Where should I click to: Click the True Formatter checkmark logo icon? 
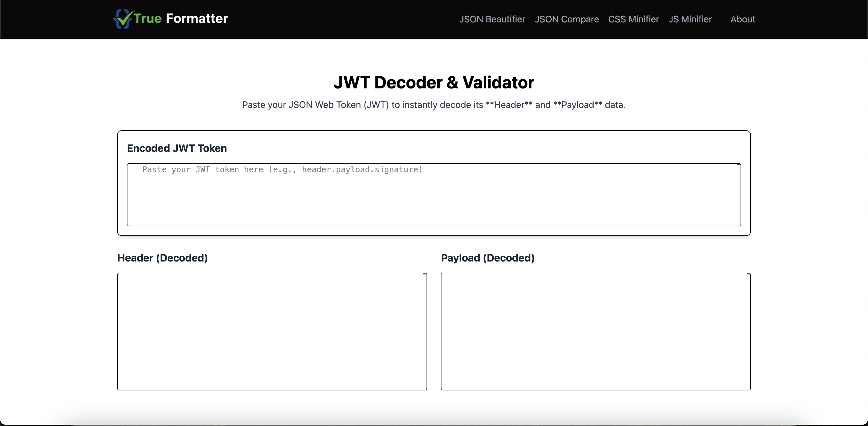(x=123, y=19)
